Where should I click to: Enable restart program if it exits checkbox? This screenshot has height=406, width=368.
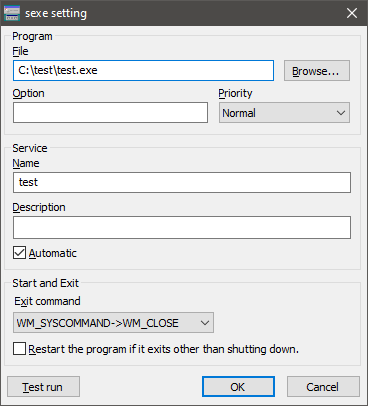(x=19, y=349)
